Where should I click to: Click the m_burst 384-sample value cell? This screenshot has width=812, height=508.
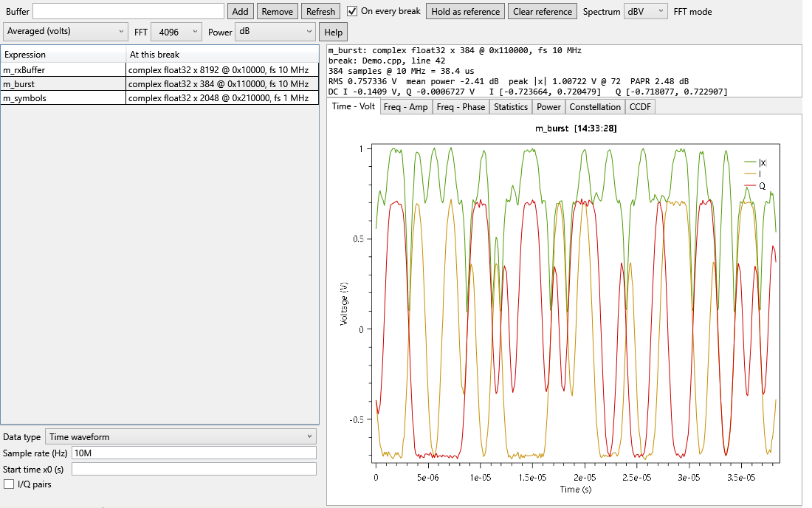(222, 84)
